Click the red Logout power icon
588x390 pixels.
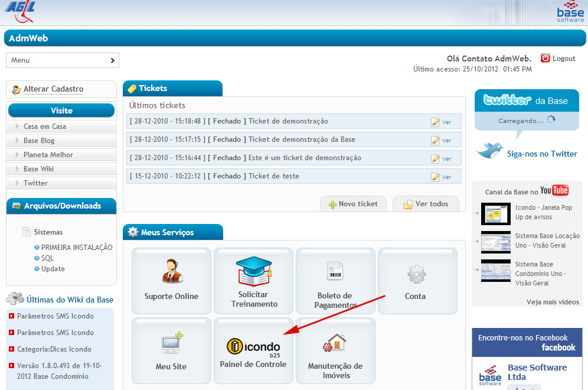(x=545, y=58)
